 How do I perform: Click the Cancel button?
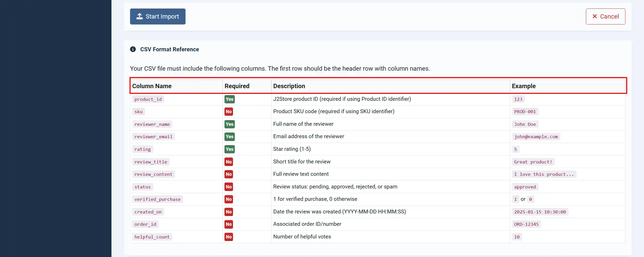605,16
